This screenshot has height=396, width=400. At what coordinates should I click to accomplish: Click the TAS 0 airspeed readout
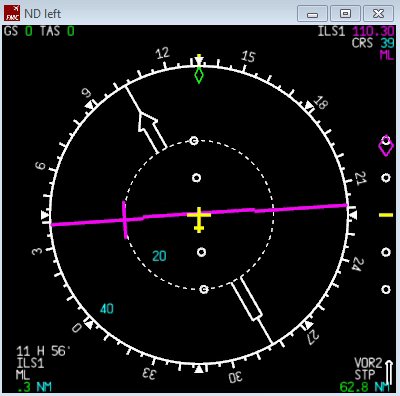[x=57, y=31]
